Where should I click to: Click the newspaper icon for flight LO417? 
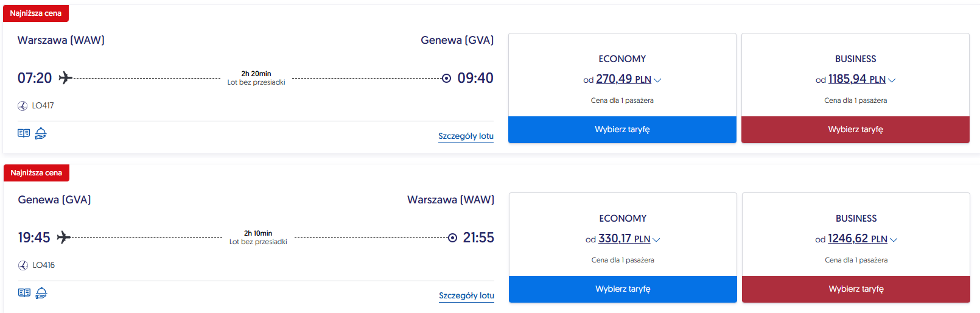[24, 133]
